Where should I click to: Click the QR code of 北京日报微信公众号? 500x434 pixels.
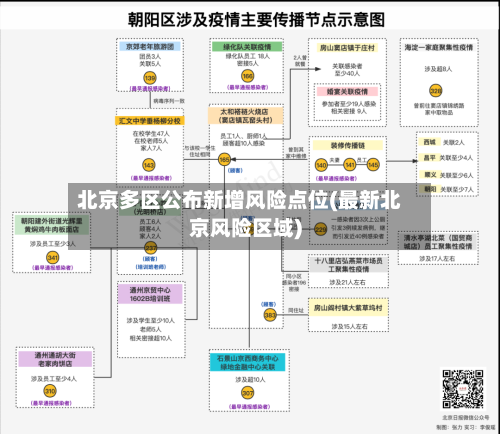[x=463, y=389]
